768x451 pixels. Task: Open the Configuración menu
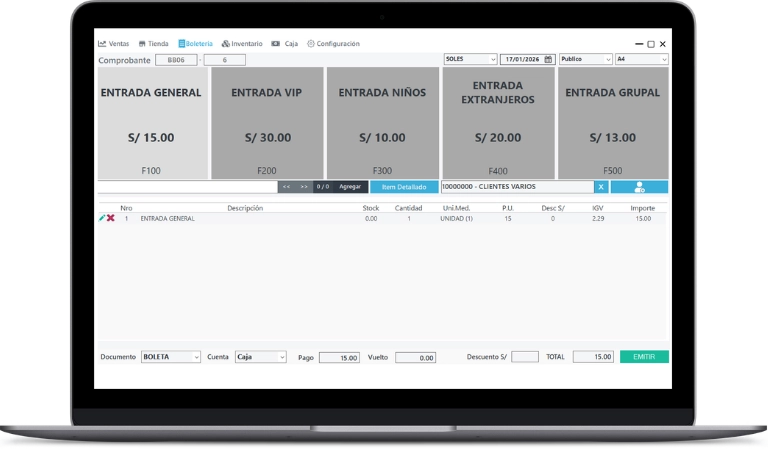click(333, 44)
